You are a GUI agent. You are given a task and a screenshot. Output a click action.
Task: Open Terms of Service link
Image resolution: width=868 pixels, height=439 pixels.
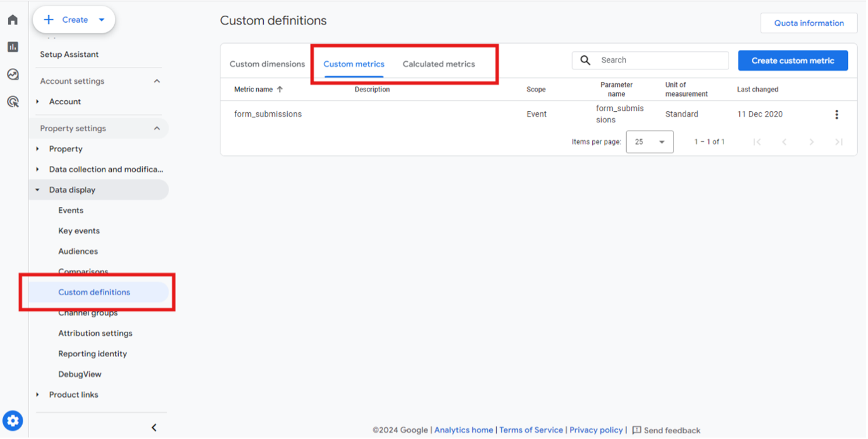tap(531, 430)
